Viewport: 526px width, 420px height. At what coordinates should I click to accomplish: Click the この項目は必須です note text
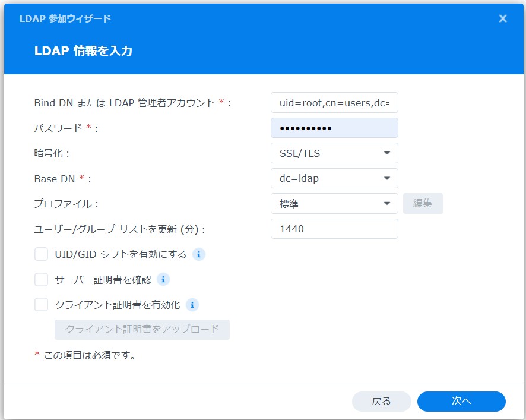click(89, 355)
